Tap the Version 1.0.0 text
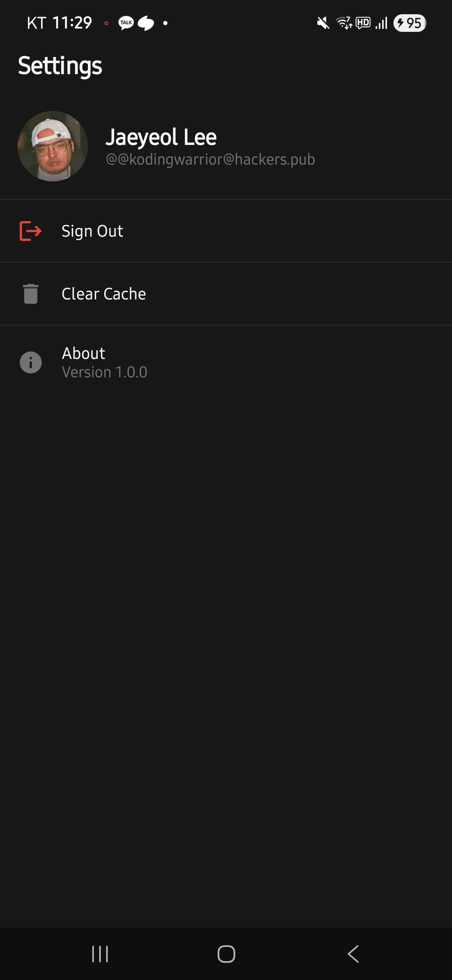 pos(105,372)
